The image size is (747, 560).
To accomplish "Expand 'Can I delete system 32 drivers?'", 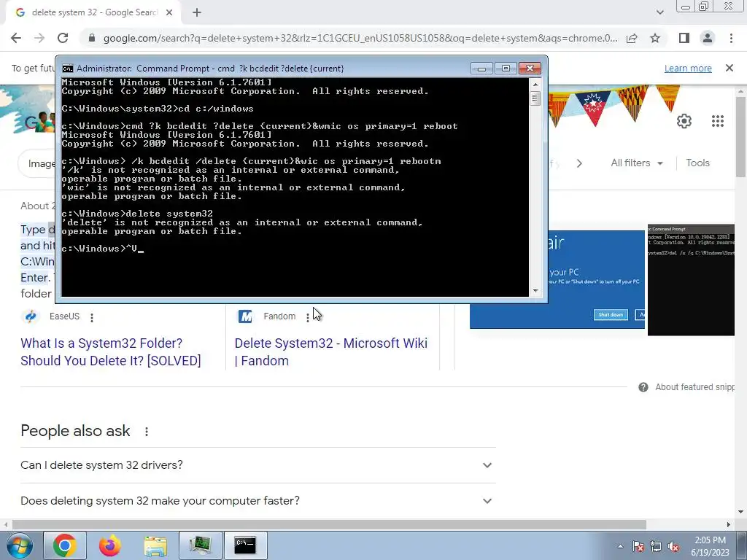I will click(258, 465).
